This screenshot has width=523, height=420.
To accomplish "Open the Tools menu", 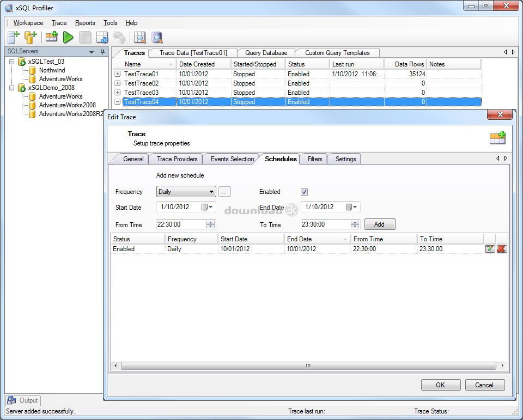I will coord(111,23).
